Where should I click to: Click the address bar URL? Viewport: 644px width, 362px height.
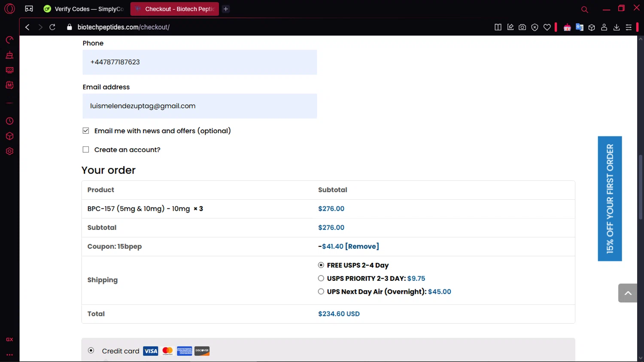[x=124, y=27]
